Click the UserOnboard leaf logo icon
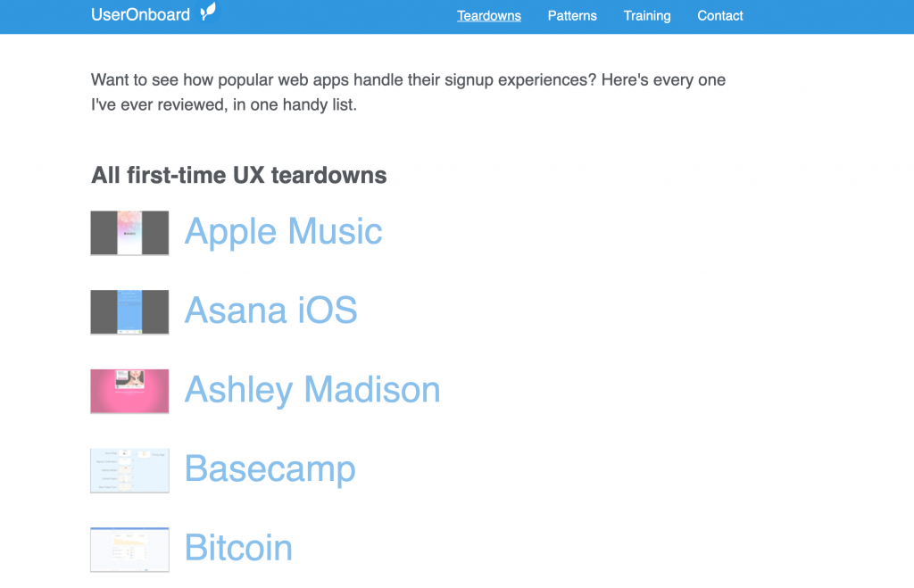This screenshot has height=588, width=914. click(x=208, y=12)
